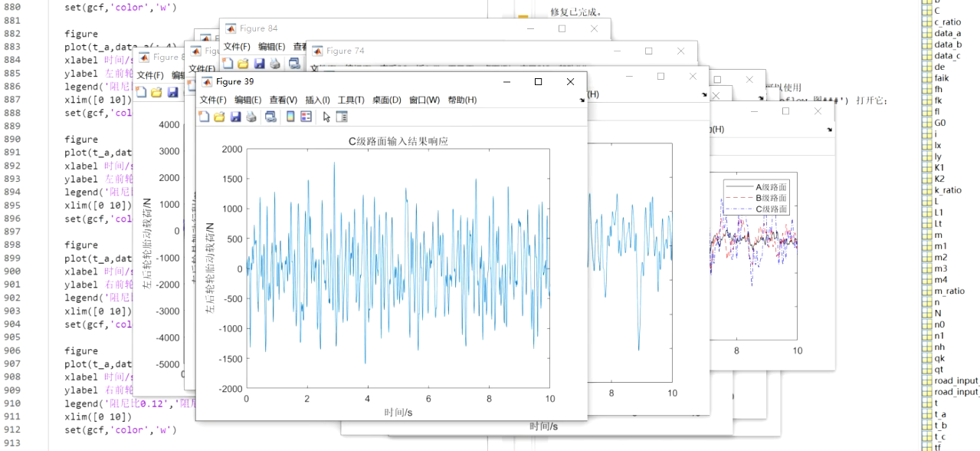The image size is (980, 451).
Task: Maximize the Figure 39 window
Action: click(x=538, y=81)
